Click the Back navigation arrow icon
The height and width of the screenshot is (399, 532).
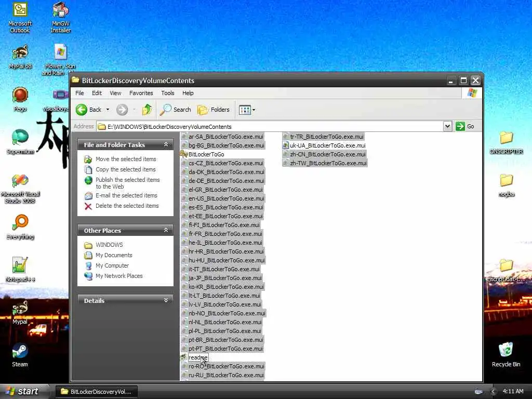pyautogui.click(x=82, y=110)
